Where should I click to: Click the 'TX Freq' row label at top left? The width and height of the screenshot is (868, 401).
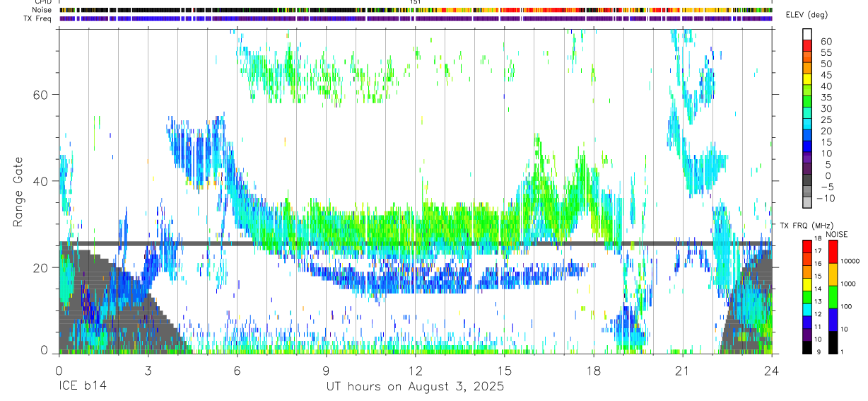click(x=39, y=18)
